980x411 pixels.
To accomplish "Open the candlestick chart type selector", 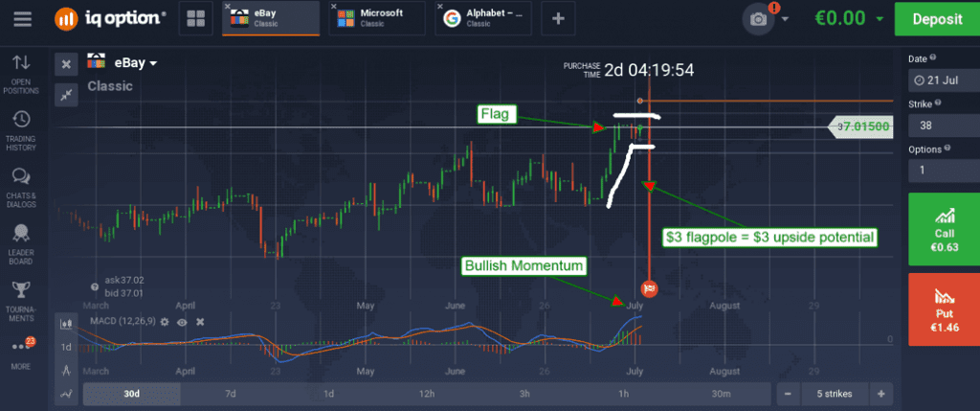I will 66,324.
